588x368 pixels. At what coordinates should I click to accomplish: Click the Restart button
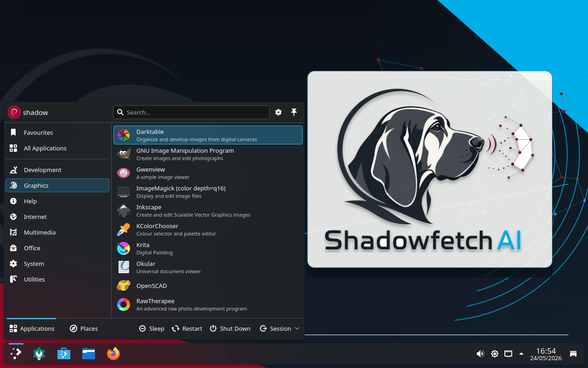point(187,328)
